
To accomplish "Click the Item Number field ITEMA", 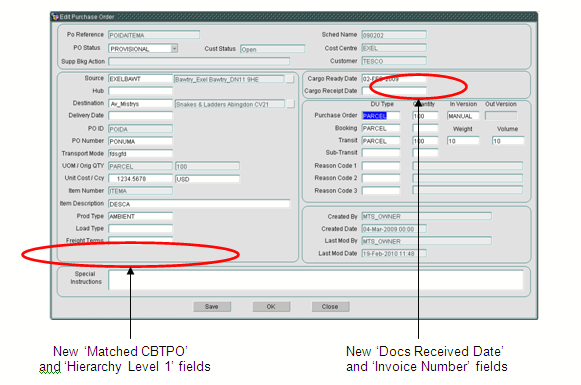I will click(140, 191).
